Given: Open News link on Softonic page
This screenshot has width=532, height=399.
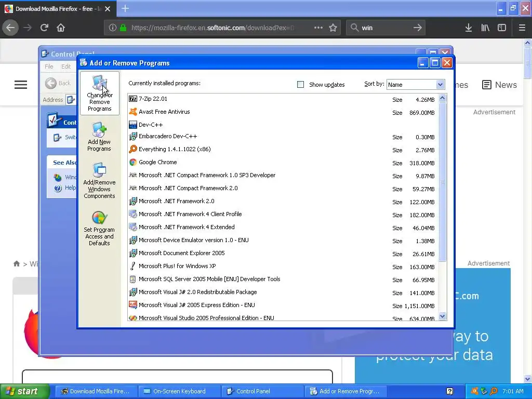Looking at the screenshot, I should 499,85.
